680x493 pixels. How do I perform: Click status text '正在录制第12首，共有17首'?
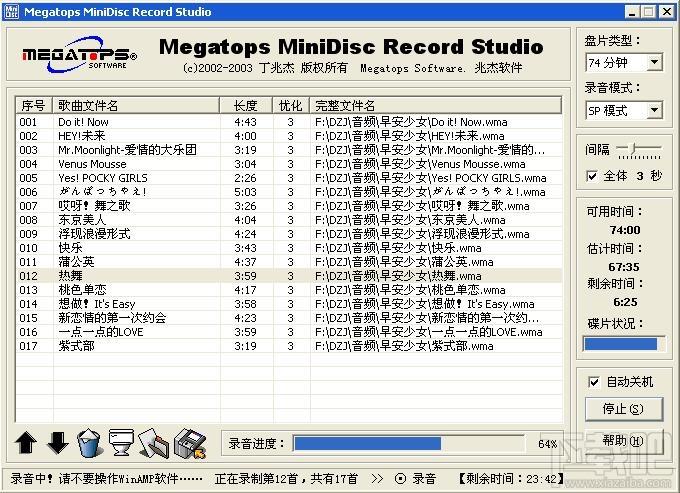point(286,479)
